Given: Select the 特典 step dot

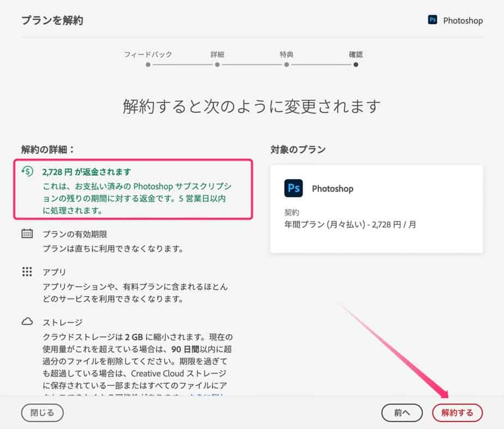Looking at the screenshot, I should (x=286, y=64).
